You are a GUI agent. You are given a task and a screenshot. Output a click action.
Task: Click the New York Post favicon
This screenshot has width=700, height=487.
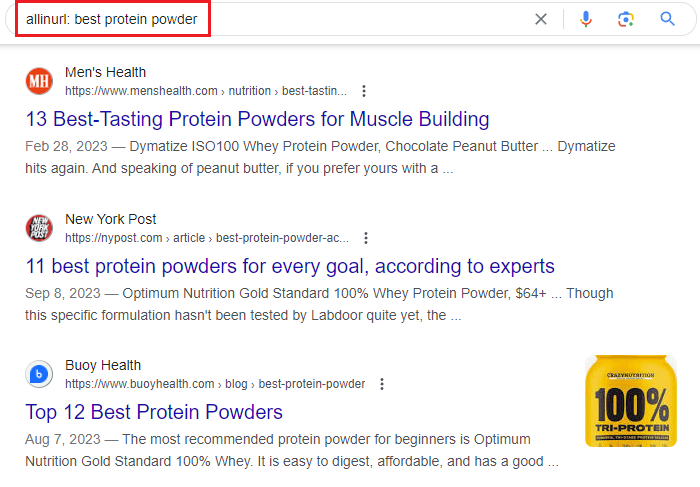[x=39, y=228]
